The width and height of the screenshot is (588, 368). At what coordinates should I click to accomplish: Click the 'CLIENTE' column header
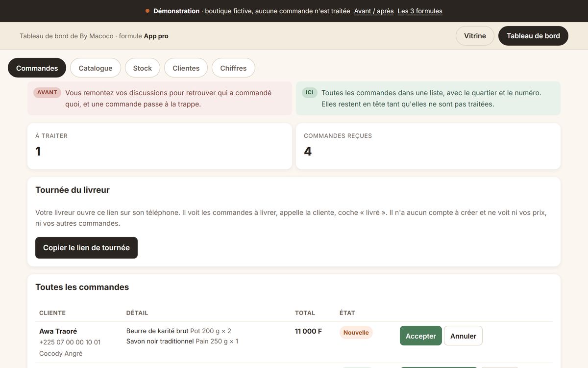pyautogui.click(x=52, y=313)
